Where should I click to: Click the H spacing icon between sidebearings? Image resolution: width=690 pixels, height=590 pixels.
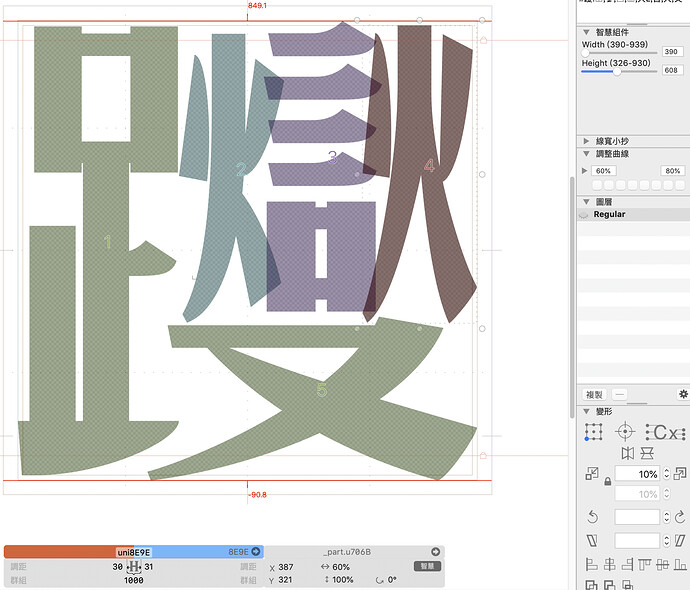pos(134,566)
